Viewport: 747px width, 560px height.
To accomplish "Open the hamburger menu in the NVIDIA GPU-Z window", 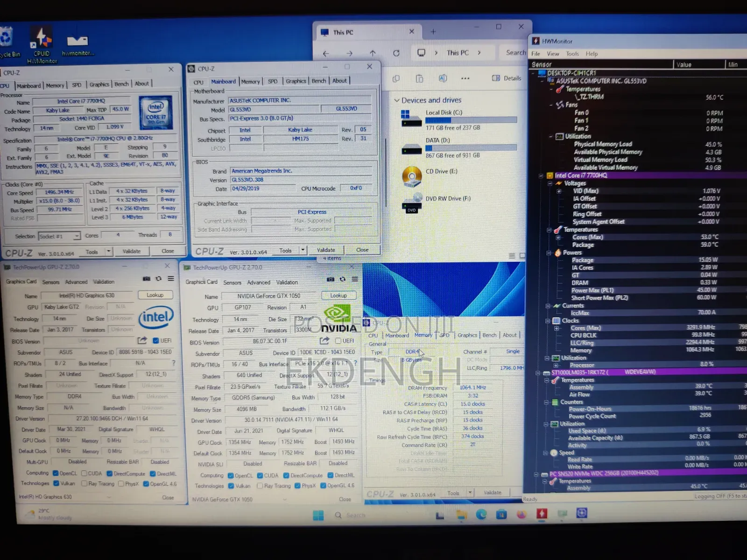I will (x=355, y=279).
